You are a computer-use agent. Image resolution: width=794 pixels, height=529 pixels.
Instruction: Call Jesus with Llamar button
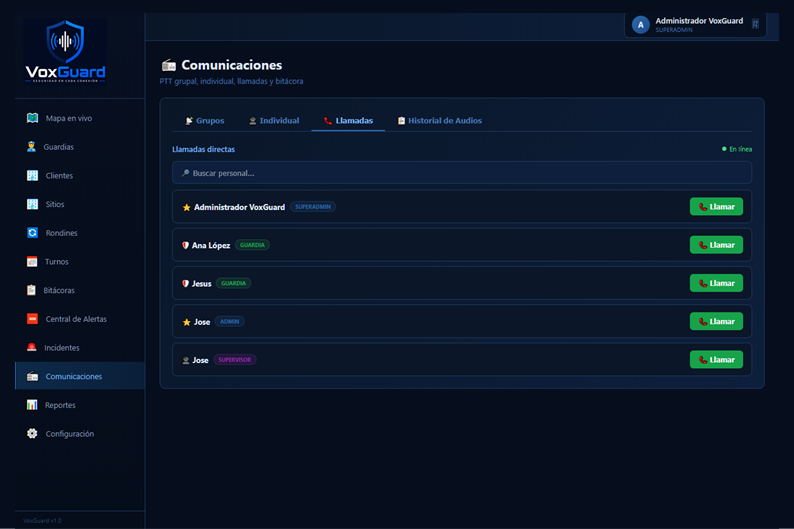716,283
